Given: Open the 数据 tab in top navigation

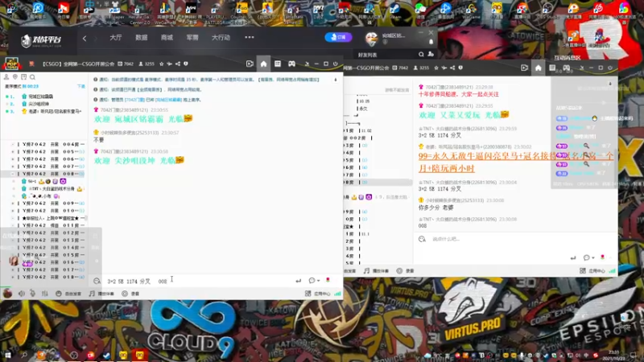Looking at the screenshot, I should pyautogui.click(x=142, y=37).
